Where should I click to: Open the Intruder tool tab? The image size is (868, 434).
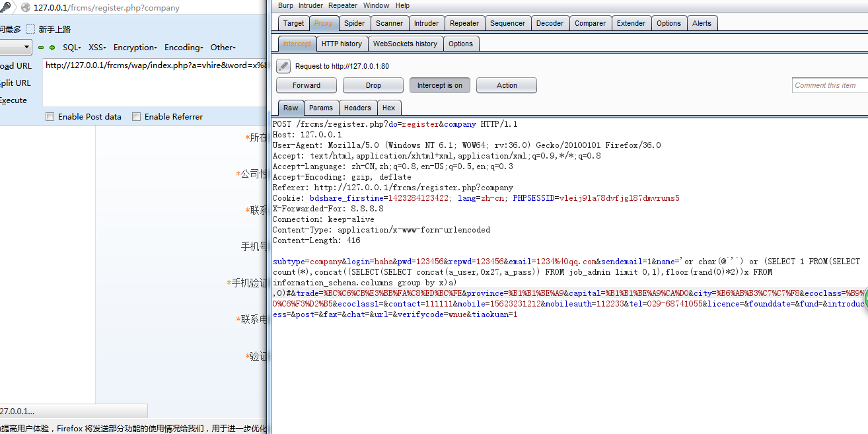pos(426,23)
